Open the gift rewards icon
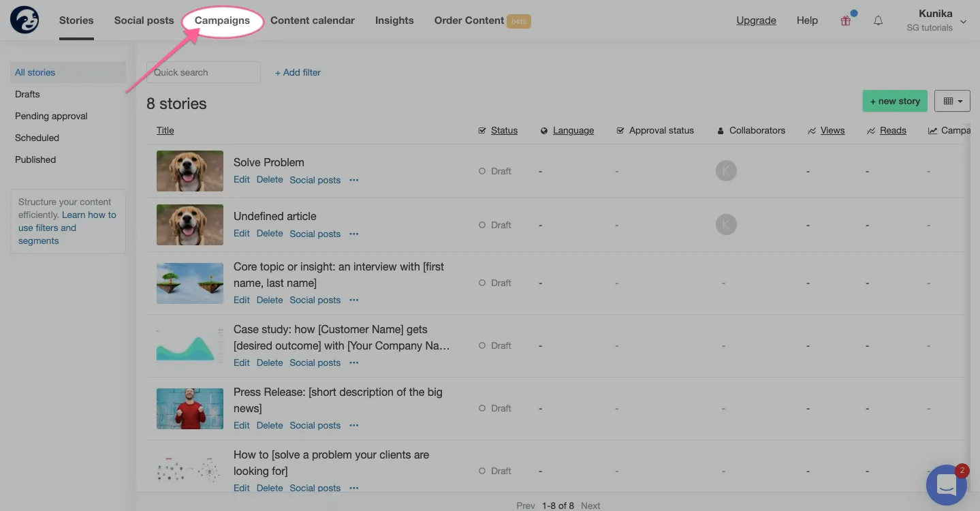 tap(846, 20)
